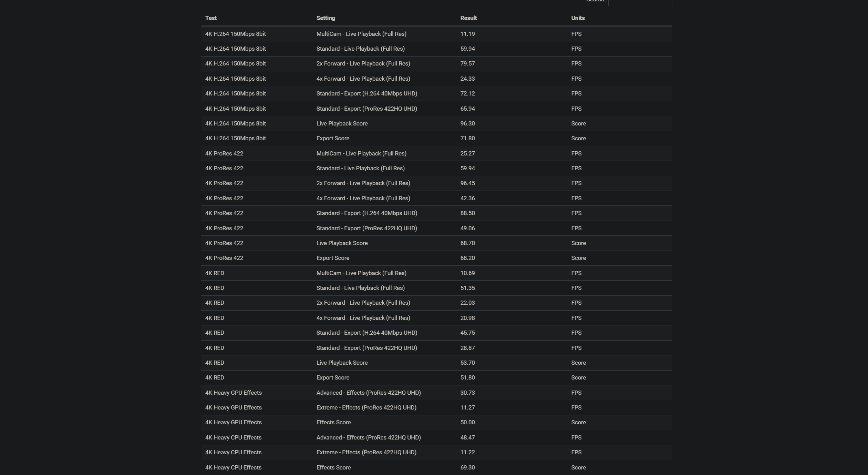This screenshot has height=475, width=868.
Task: Click the 71.80 Export Score value
Action: pyautogui.click(x=467, y=138)
